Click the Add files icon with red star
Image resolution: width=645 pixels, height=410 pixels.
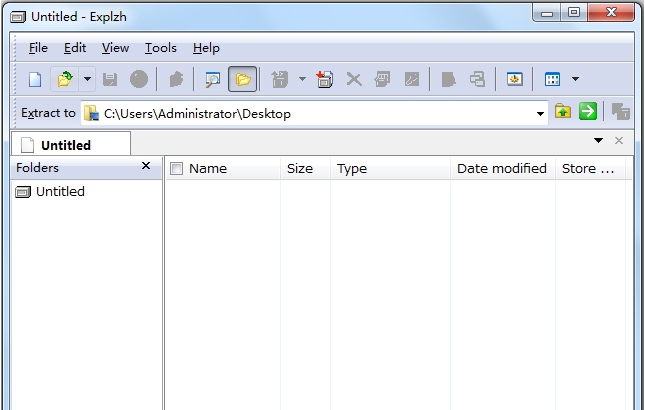[x=325, y=79]
